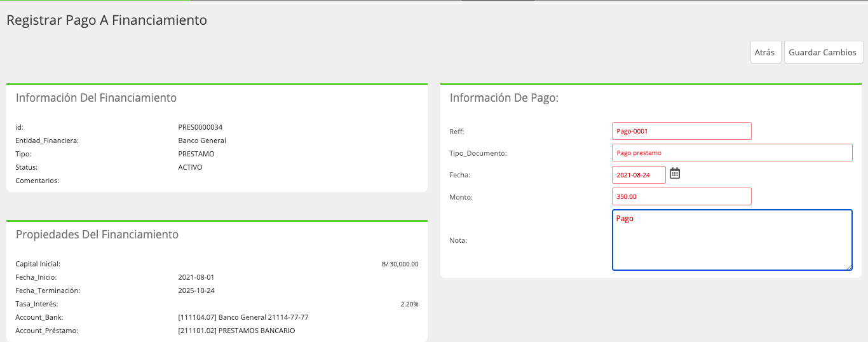Click the Banco General entity value
This screenshot has height=342, width=868.
pyautogui.click(x=202, y=140)
